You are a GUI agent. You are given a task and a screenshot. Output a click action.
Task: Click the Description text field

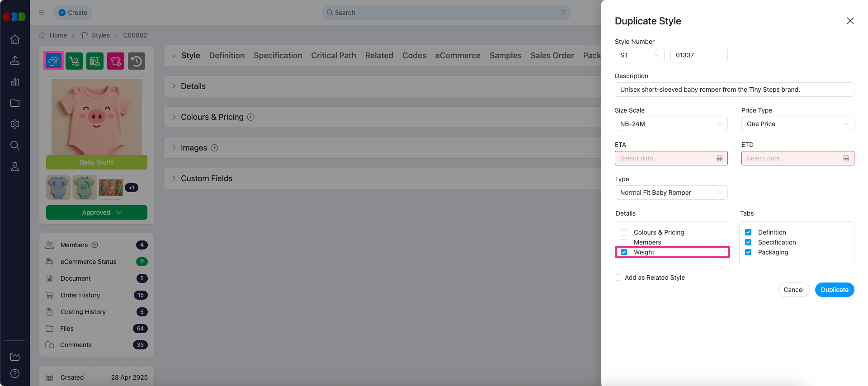click(734, 89)
